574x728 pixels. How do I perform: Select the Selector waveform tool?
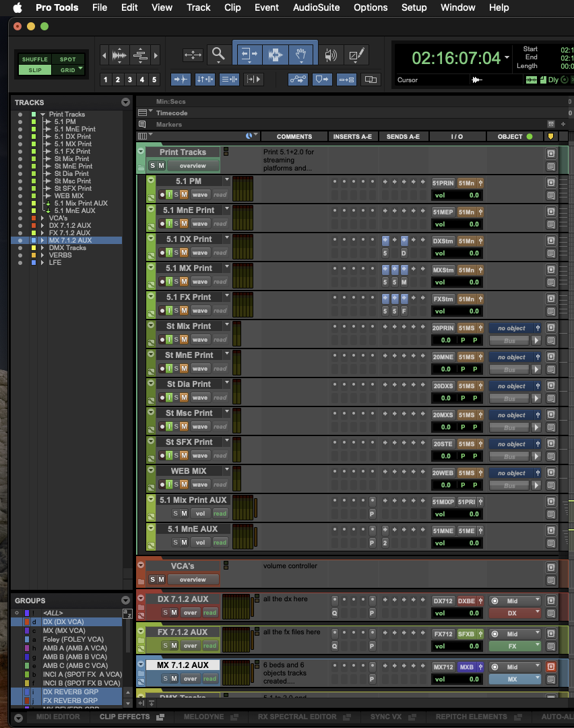[x=275, y=55]
